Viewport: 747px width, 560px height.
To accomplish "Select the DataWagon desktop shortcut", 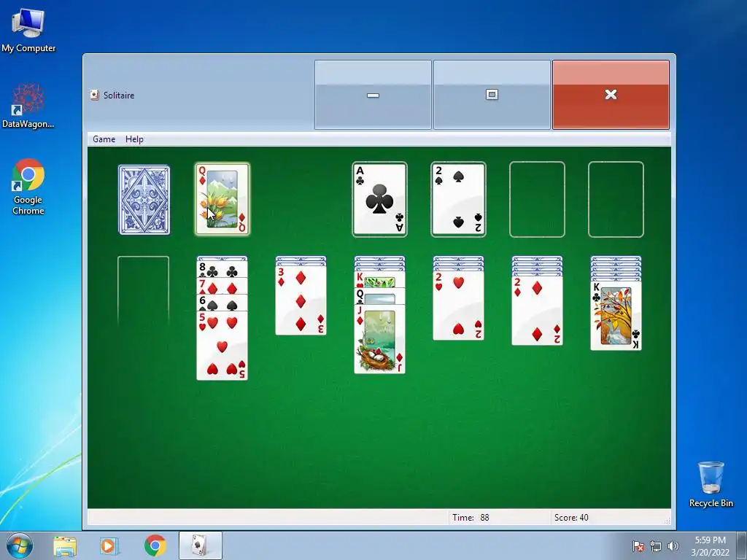I will pos(28,106).
